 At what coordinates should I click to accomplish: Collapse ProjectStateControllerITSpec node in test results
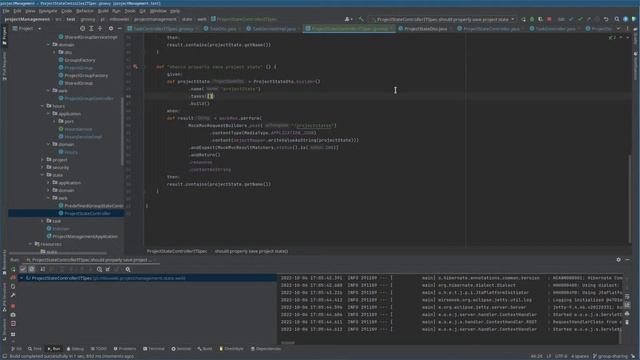point(21,278)
